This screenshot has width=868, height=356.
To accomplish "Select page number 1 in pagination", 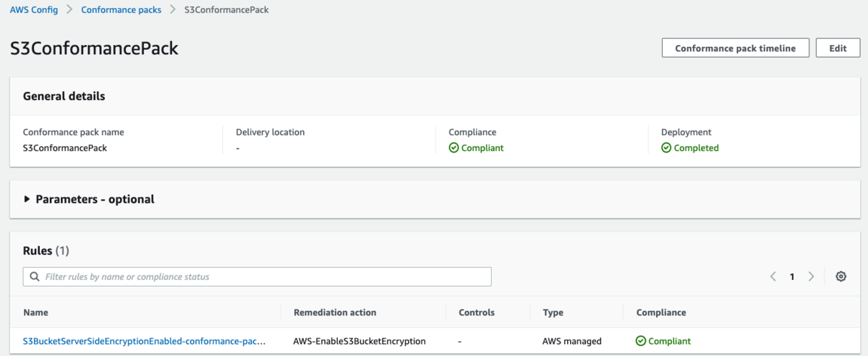I will (792, 276).
